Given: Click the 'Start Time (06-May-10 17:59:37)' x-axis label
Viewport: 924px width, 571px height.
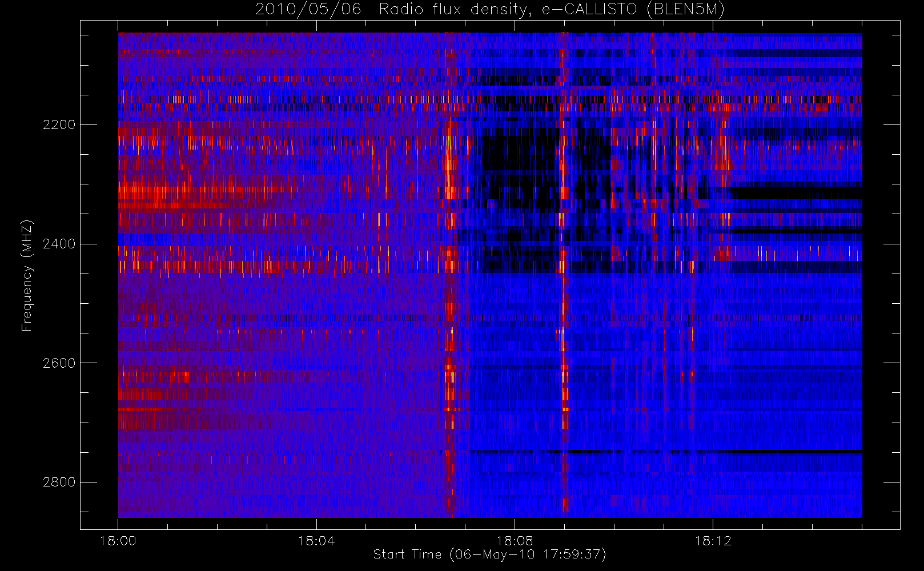Looking at the screenshot, I should (490, 554).
